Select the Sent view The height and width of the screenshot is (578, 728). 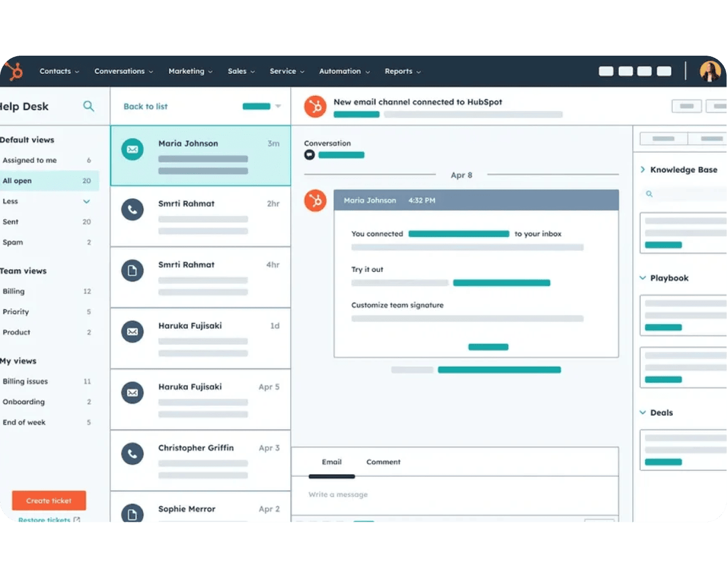click(x=49, y=222)
